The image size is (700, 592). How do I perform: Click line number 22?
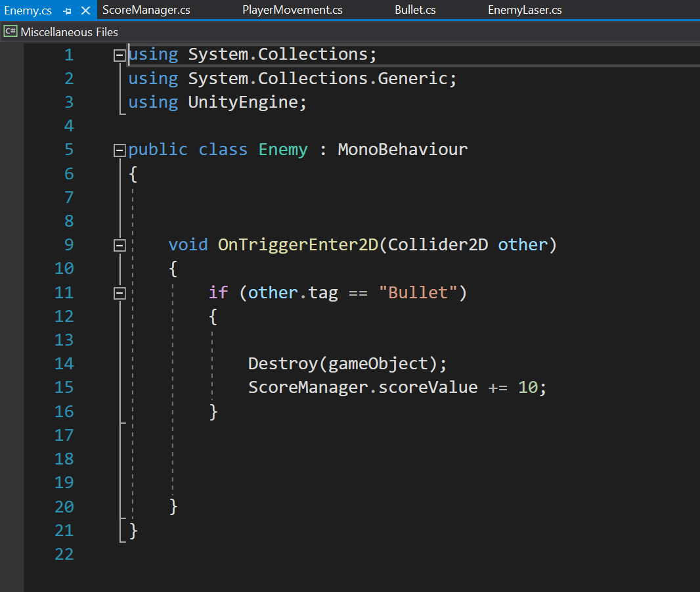(64, 555)
